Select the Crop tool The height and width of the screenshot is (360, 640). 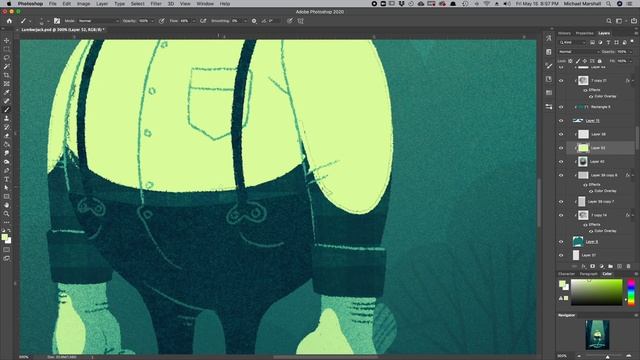[x=7, y=75]
